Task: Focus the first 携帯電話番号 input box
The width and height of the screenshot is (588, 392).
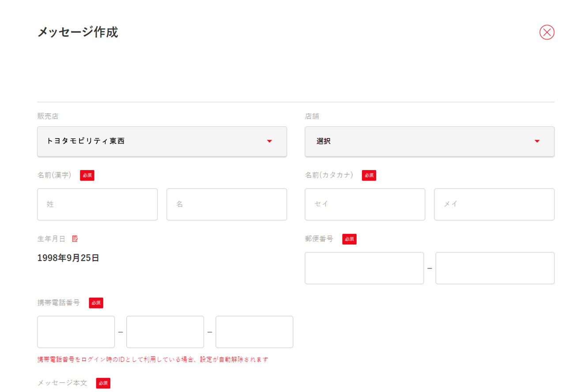Action: click(x=76, y=332)
